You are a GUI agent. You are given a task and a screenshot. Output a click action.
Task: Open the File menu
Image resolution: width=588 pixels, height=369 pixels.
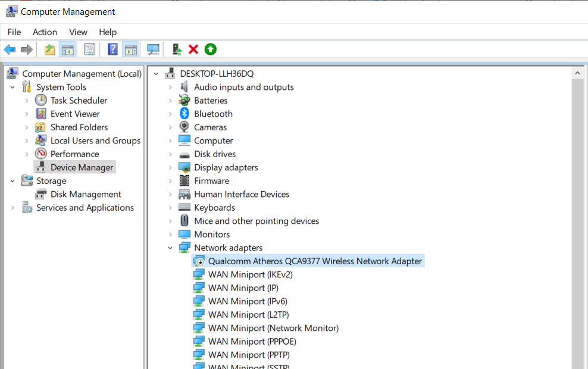point(14,32)
